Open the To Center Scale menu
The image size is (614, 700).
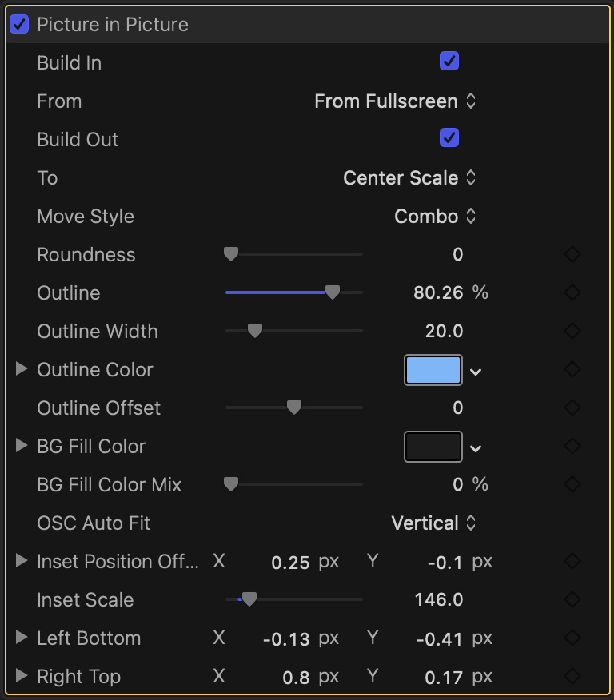409,178
